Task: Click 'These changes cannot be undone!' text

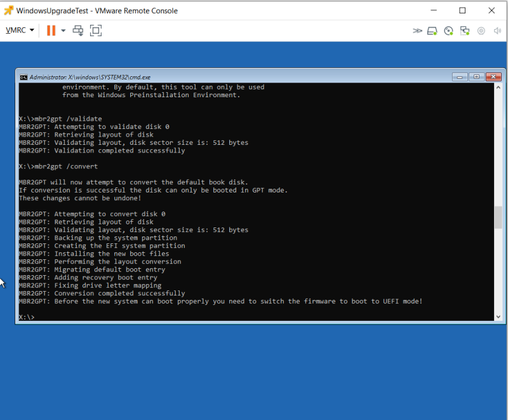Action: [x=80, y=198]
